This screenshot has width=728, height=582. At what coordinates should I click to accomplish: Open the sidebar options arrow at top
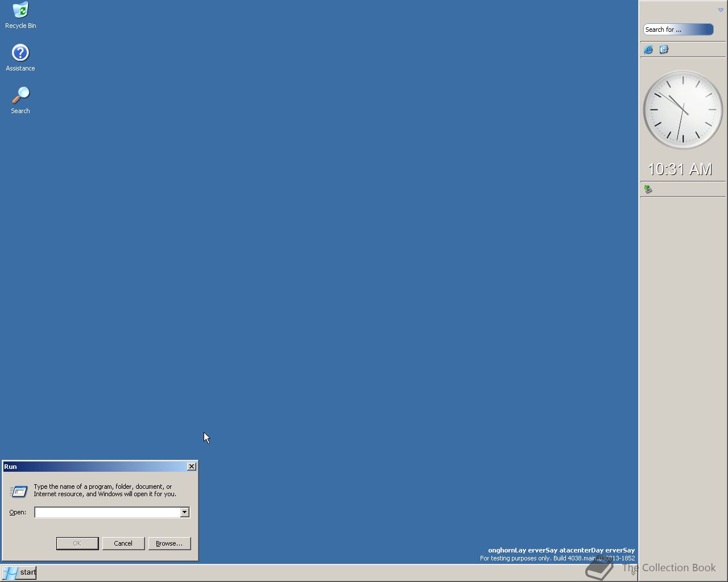(x=721, y=10)
